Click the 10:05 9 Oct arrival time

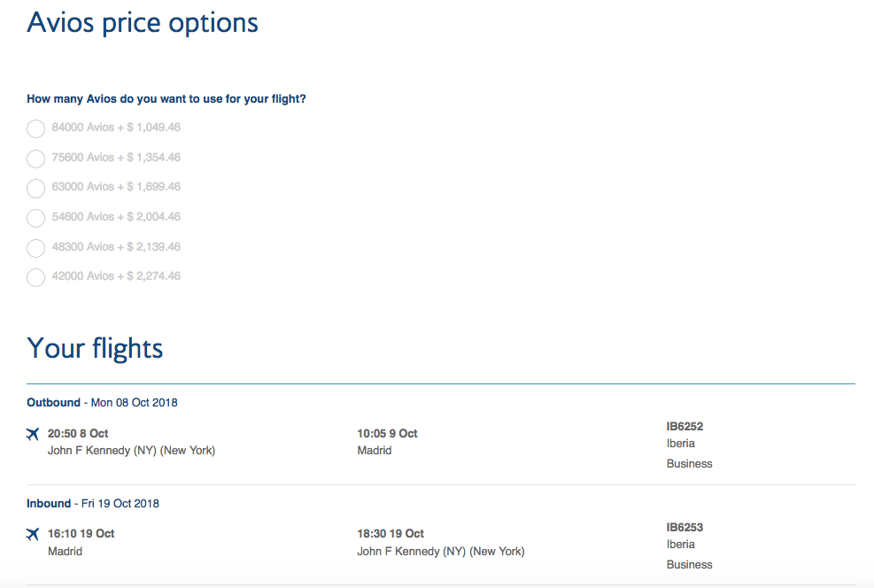[387, 433]
